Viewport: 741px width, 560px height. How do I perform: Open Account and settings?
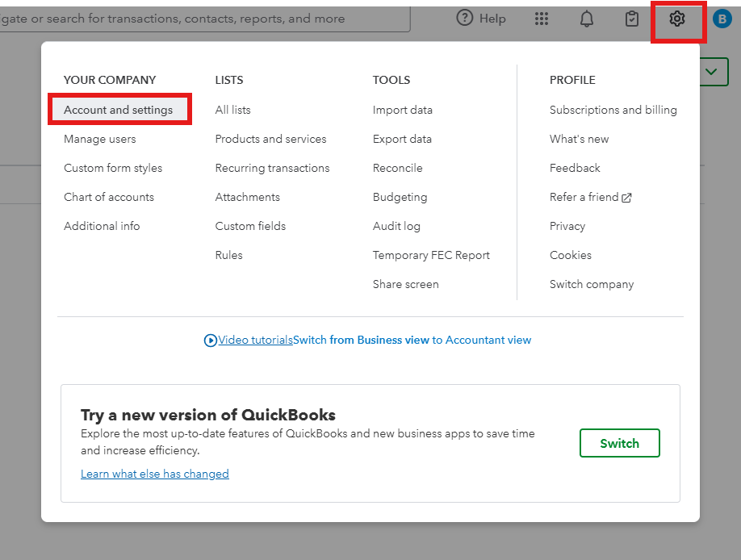(x=118, y=110)
